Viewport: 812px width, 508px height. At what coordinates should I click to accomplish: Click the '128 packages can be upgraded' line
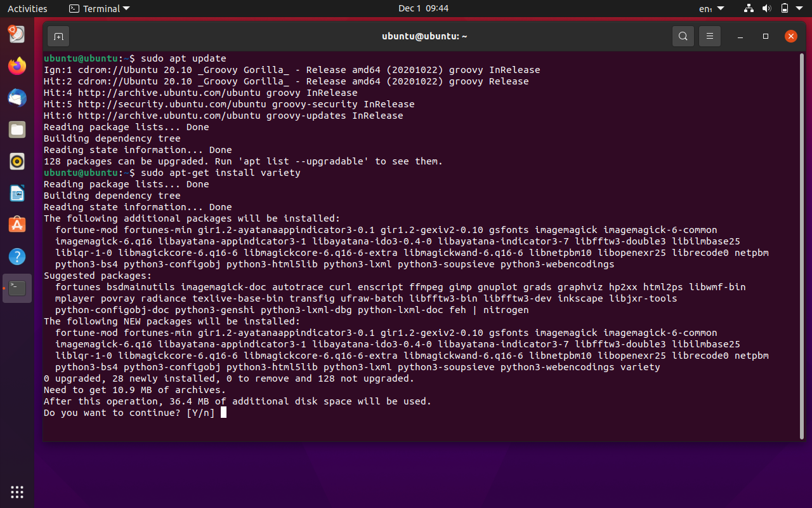(243, 161)
